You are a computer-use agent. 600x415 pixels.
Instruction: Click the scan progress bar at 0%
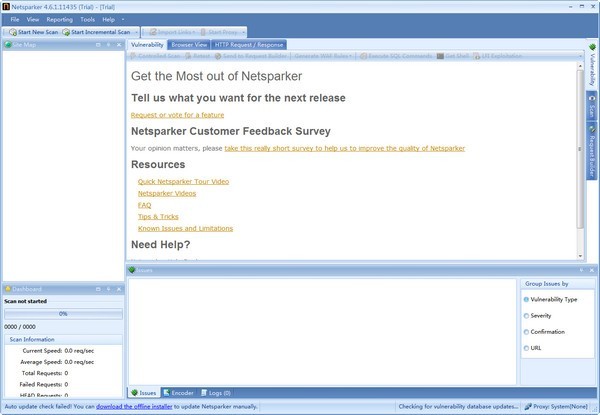point(62,313)
